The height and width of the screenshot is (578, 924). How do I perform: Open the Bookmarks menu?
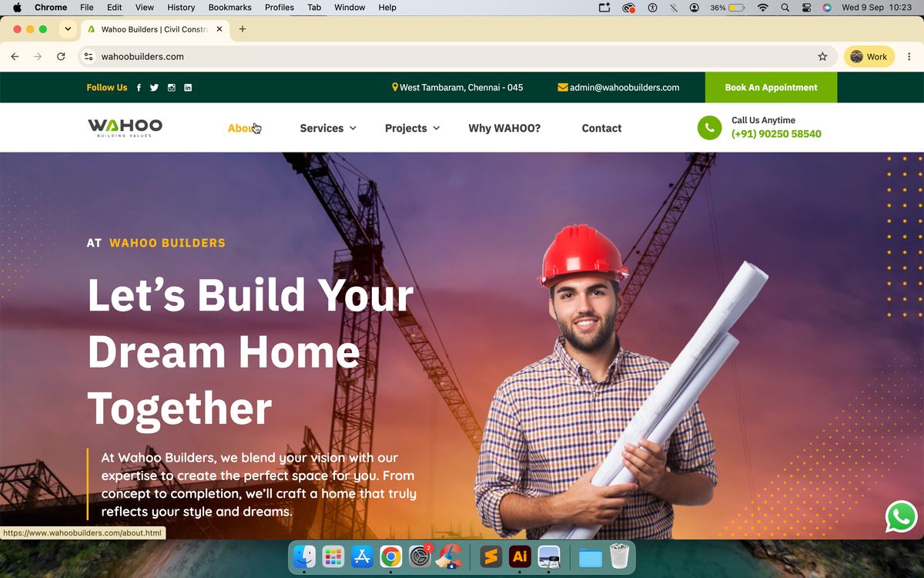click(230, 7)
